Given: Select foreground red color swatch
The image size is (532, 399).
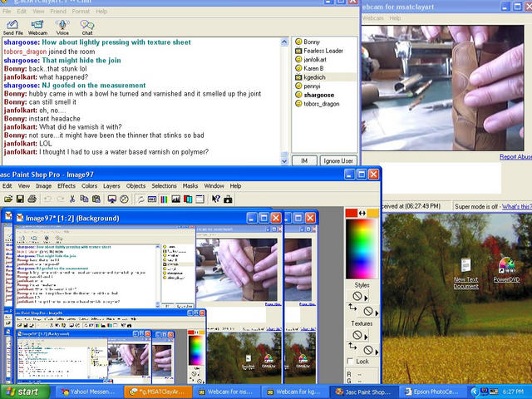Looking at the screenshot, I should 351,213.
